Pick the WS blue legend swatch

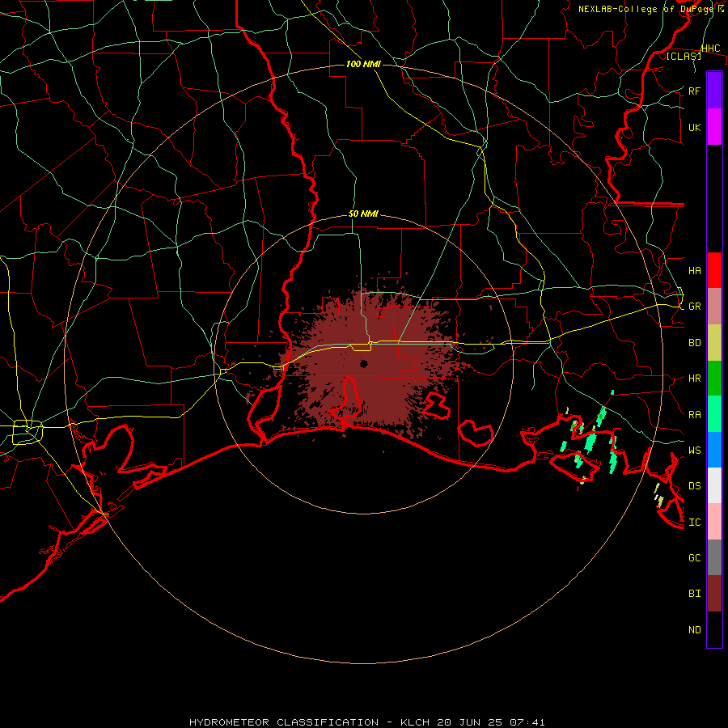(x=714, y=450)
